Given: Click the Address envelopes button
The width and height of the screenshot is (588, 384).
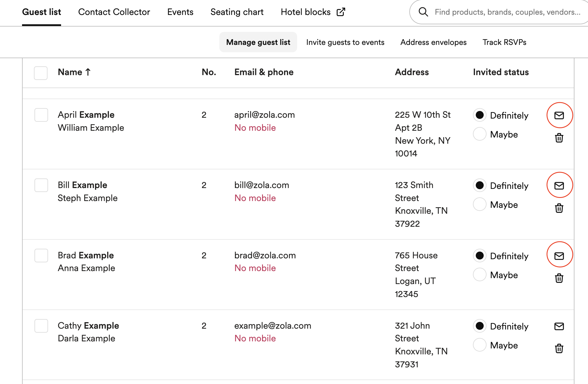Looking at the screenshot, I should (x=433, y=42).
